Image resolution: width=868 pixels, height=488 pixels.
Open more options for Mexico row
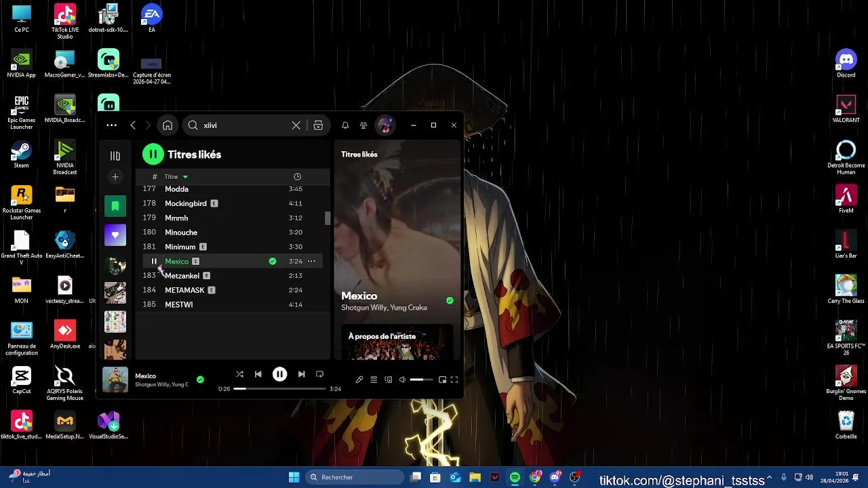coord(311,262)
